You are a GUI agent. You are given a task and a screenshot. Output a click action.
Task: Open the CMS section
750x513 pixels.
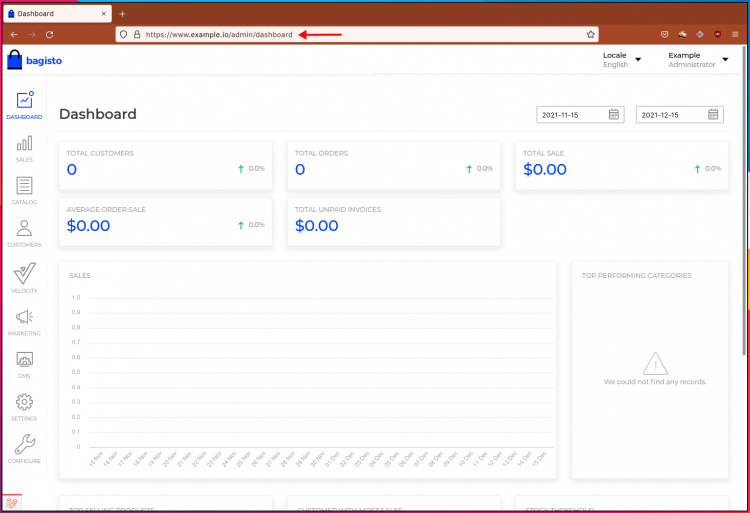(24, 360)
